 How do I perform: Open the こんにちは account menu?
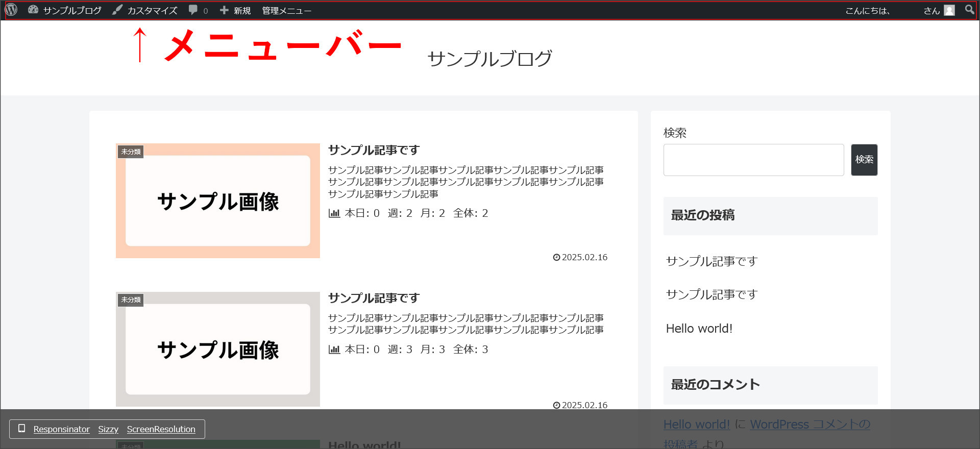899,10
